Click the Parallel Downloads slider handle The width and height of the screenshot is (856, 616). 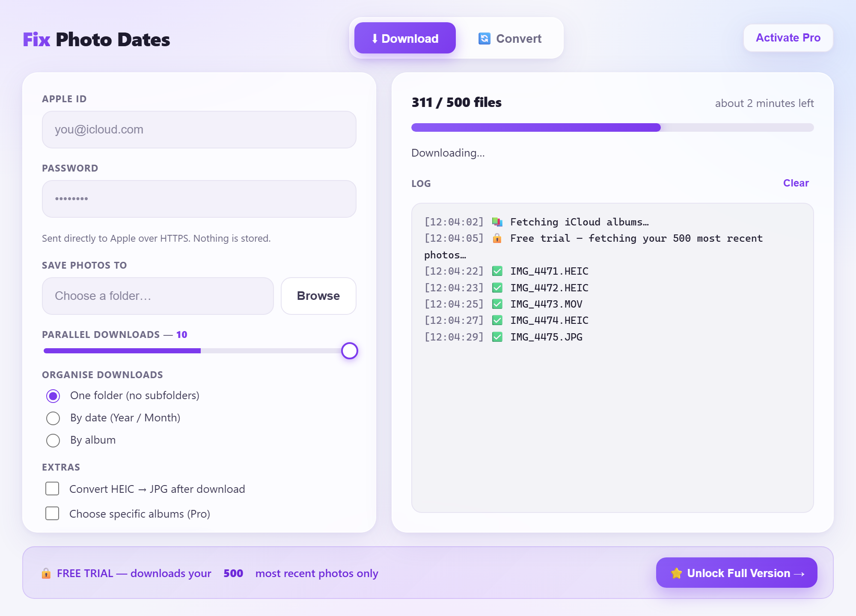point(350,351)
